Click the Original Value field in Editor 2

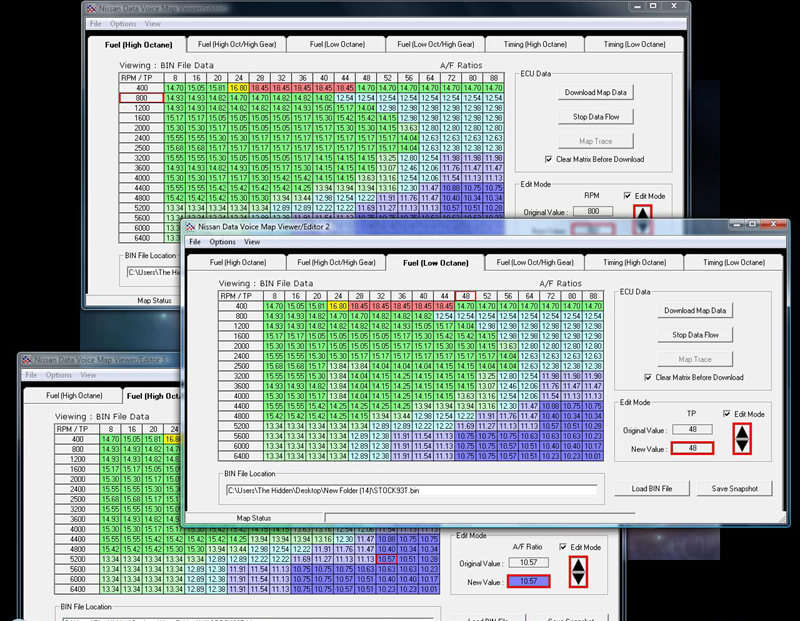(692, 430)
